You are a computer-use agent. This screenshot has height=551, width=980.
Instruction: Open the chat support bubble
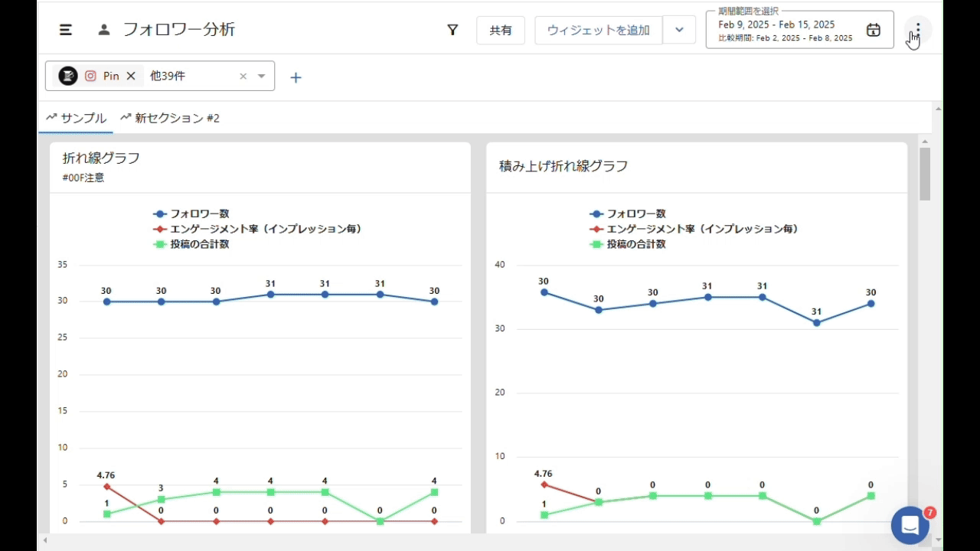point(910,525)
